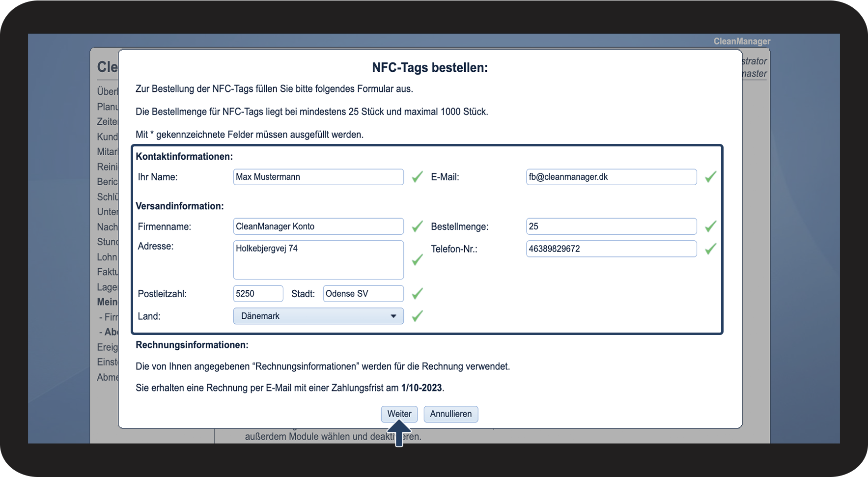868x477 pixels.
Task: Click into the Adresse box with Holkebjergvej 74
Action: pyautogui.click(x=318, y=260)
